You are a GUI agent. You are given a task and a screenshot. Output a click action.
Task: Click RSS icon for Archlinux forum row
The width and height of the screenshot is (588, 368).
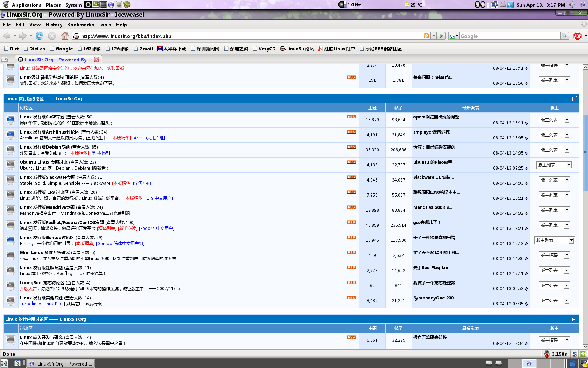click(x=351, y=132)
